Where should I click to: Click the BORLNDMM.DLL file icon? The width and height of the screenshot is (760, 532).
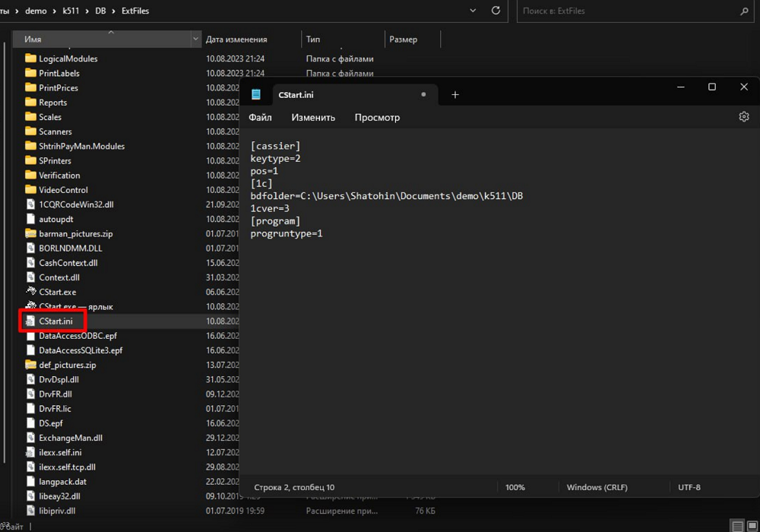click(x=30, y=248)
